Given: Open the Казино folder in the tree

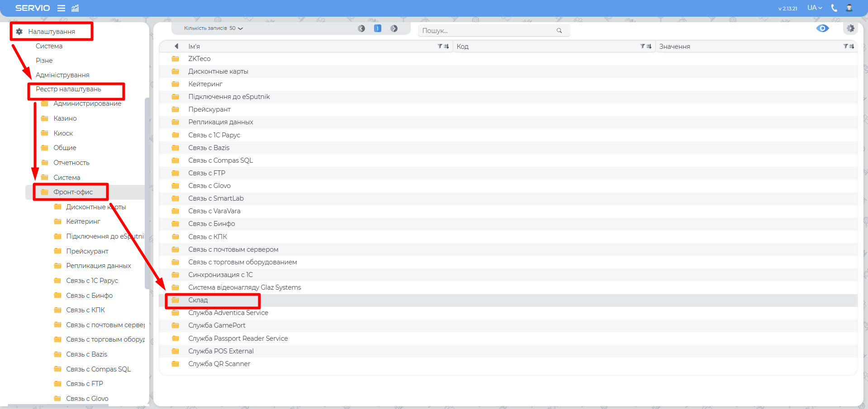Looking at the screenshot, I should pyautogui.click(x=65, y=118).
